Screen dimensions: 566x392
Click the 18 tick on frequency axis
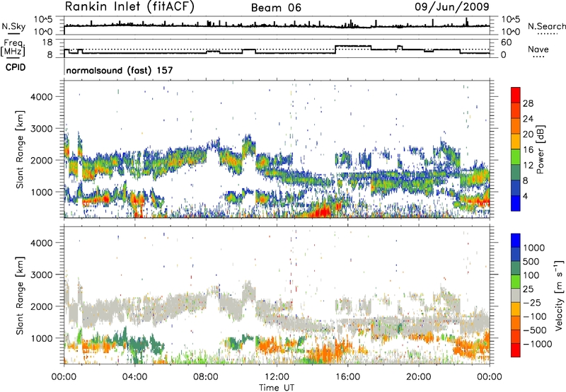[47, 42]
